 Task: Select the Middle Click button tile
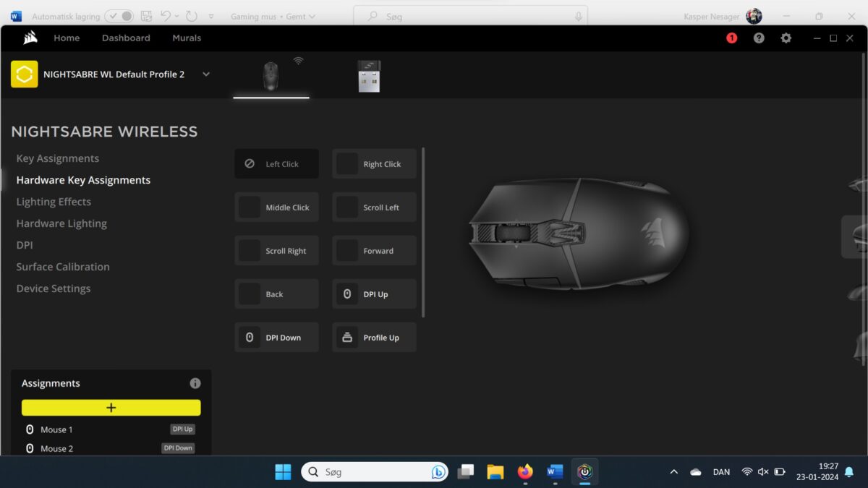[x=276, y=207]
